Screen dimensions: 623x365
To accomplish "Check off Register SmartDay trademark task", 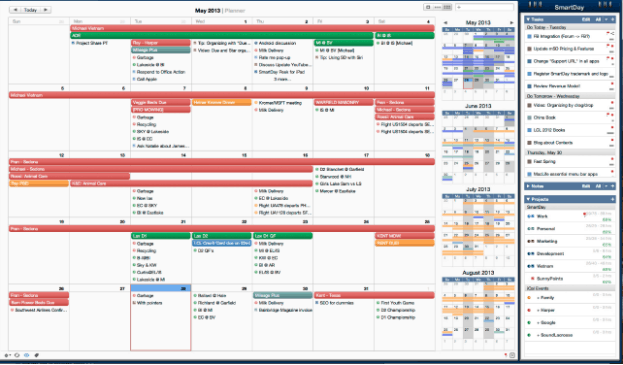I will [x=529, y=74].
